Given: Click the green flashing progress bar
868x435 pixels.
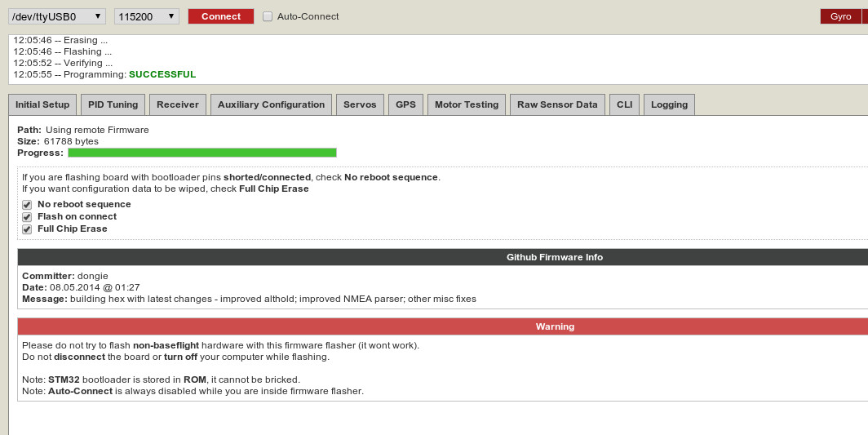Looking at the screenshot, I should click(202, 153).
